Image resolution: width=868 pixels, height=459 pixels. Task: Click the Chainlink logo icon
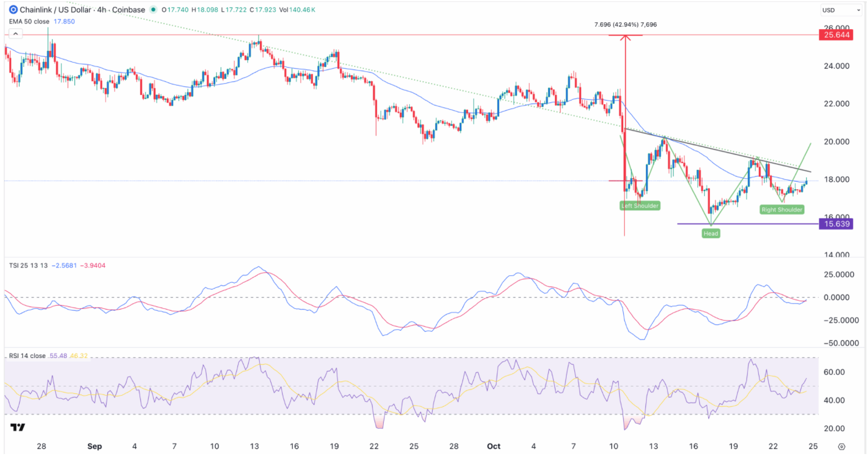click(x=14, y=10)
